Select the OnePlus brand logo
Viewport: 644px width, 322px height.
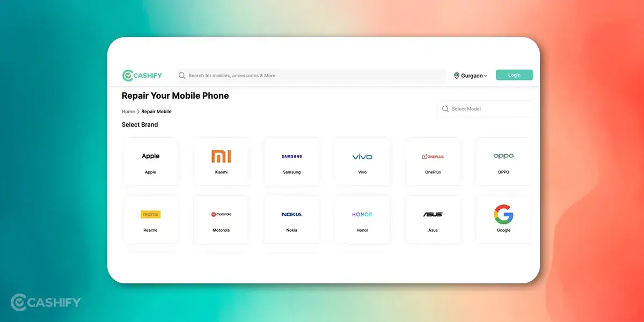433,157
